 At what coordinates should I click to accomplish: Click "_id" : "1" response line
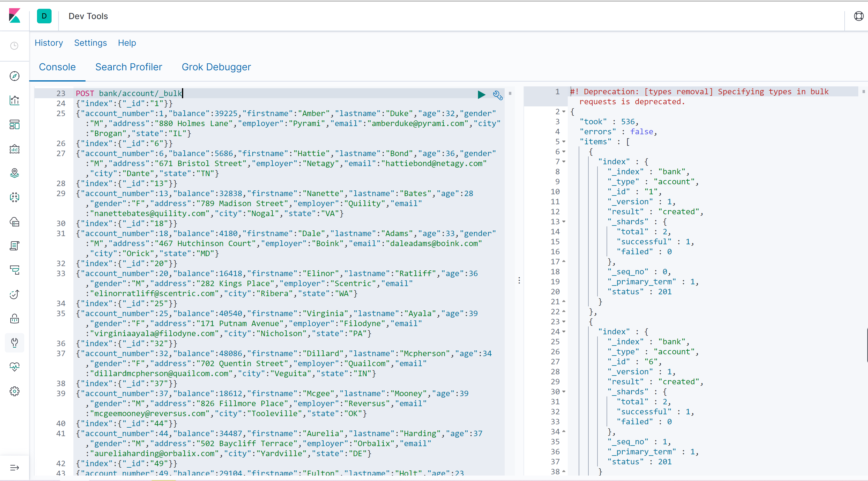point(634,192)
